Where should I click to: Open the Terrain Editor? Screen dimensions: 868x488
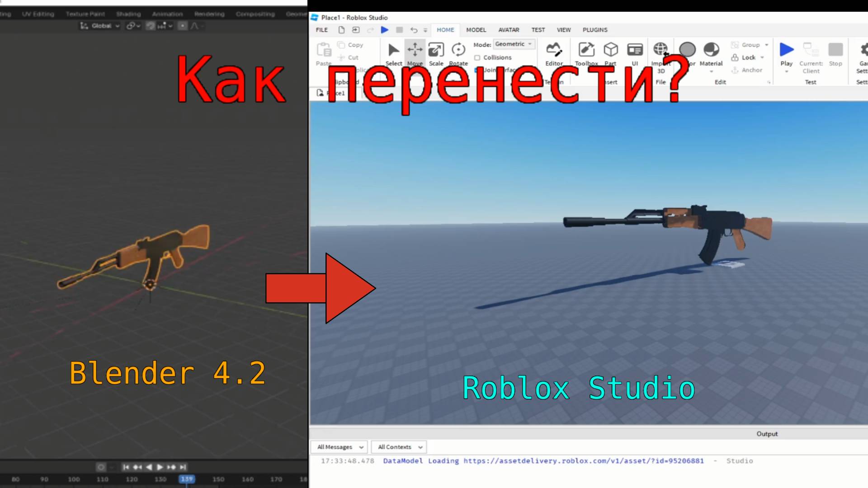[554, 53]
